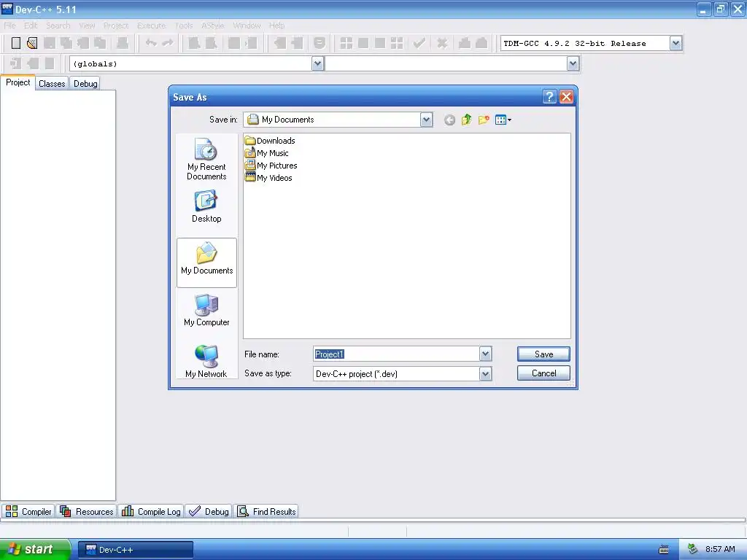Open the Views menu icon in Save As
The image size is (747, 560).
click(x=503, y=120)
